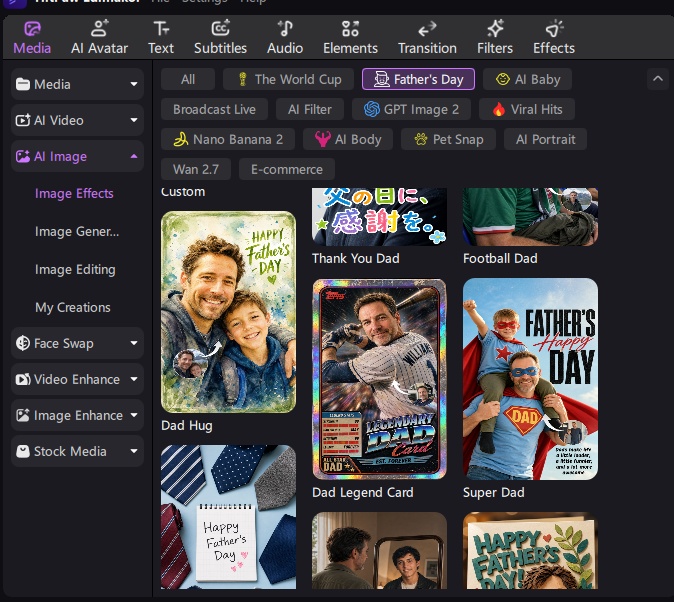Viewport: 674px width, 602px height.
Task: Open the Dad Legend Card thumbnail
Action: click(380, 379)
